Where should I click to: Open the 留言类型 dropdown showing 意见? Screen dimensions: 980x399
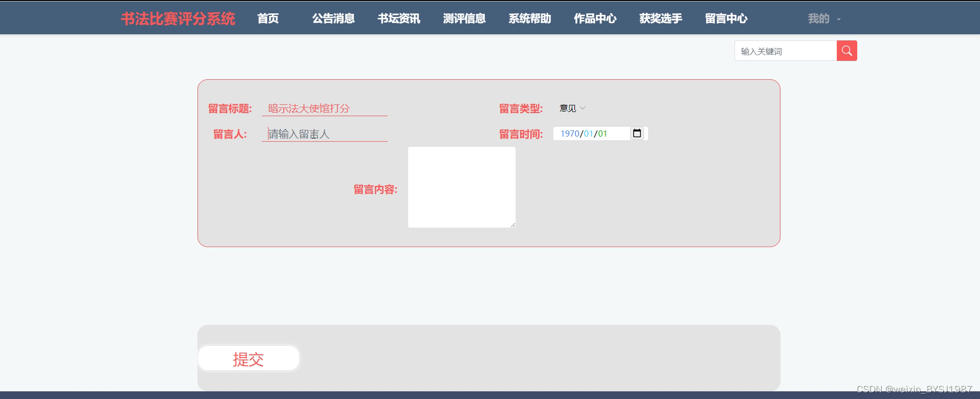click(572, 108)
